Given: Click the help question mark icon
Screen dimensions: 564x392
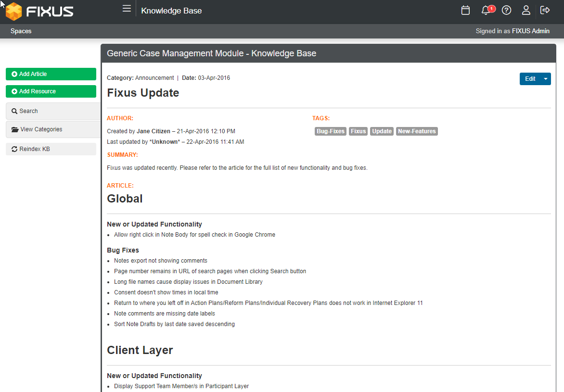Looking at the screenshot, I should tap(506, 10).
